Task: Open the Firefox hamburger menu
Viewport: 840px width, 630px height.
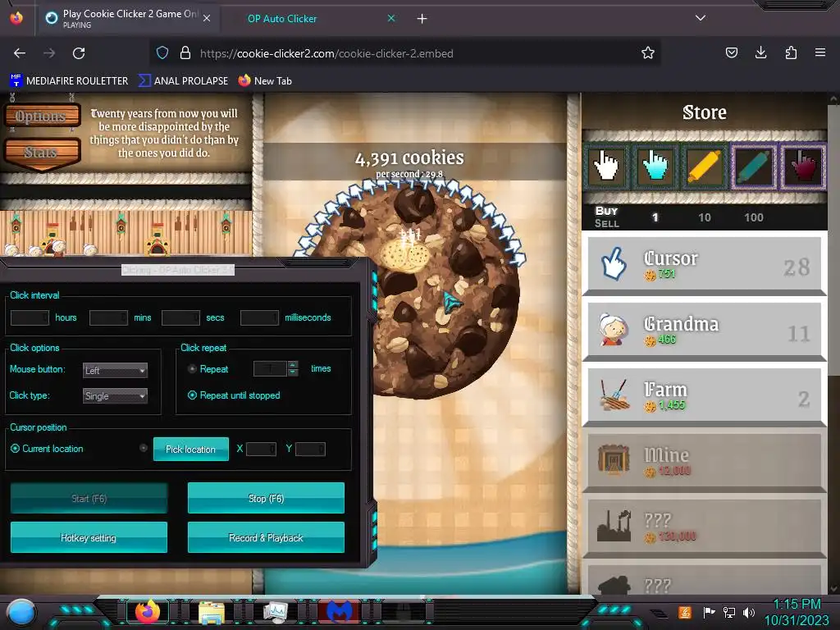Action: (x=820, y=52)
